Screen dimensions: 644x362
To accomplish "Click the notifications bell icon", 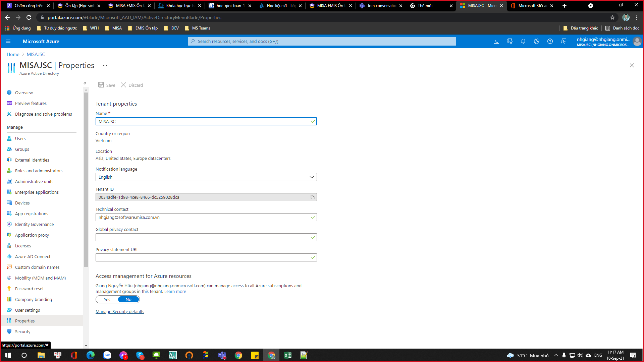I will pos(523,41).
